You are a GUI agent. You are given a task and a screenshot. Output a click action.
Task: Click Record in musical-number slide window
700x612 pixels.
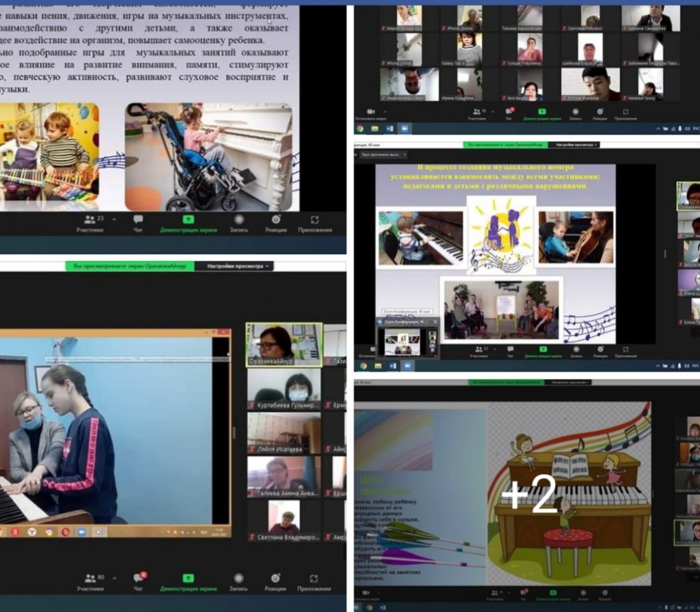click(x=576, y=352)
